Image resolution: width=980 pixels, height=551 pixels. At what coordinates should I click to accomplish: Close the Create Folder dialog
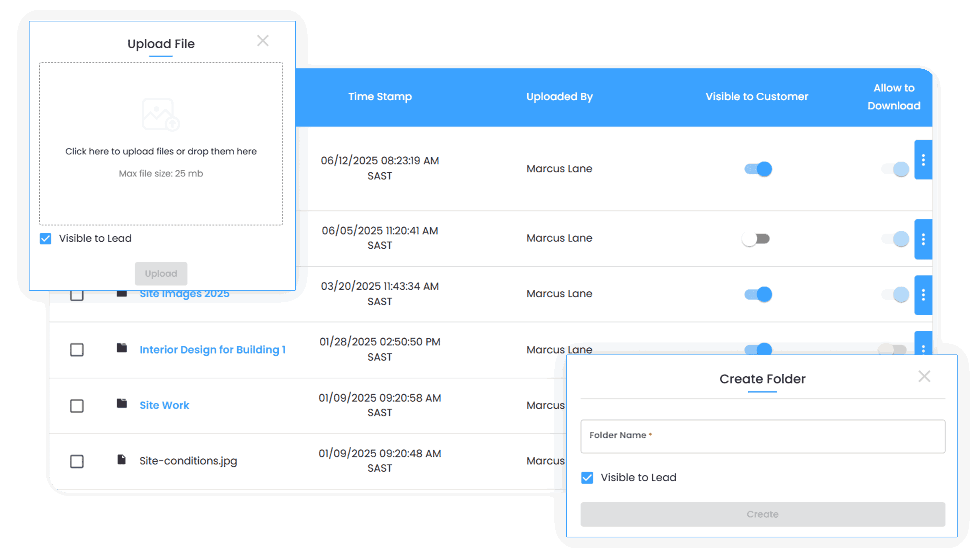pos(924,376)
